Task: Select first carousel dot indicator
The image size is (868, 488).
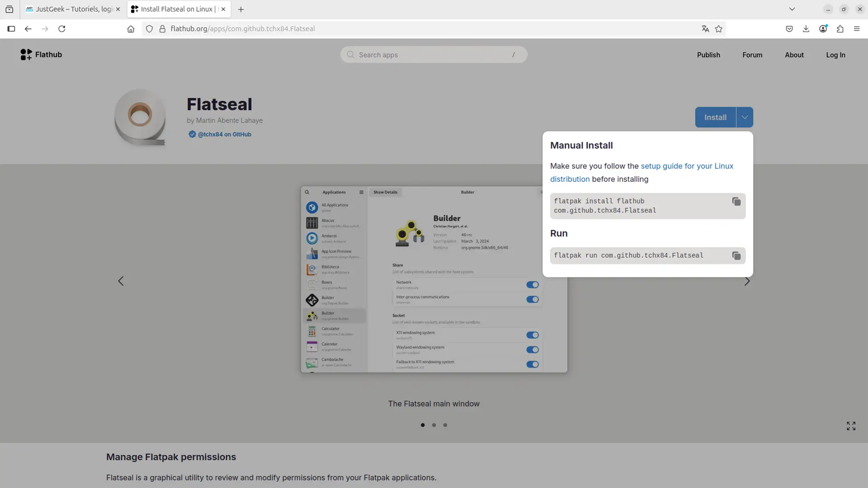Action: (x=423, y=425)
